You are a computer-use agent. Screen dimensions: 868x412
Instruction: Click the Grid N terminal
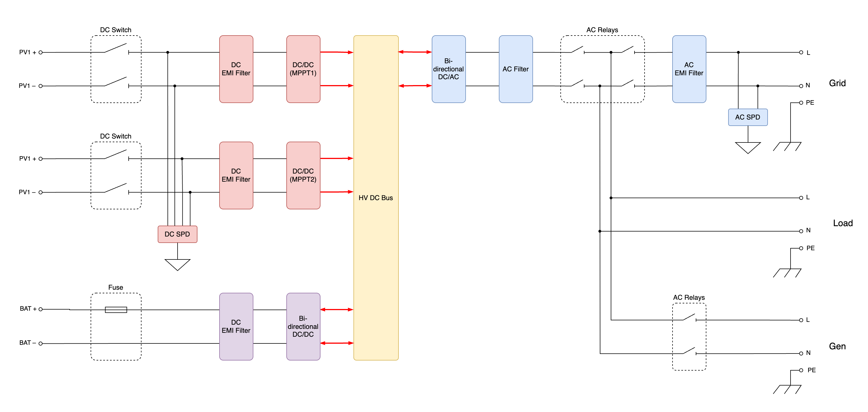click(x=801, y=86)
